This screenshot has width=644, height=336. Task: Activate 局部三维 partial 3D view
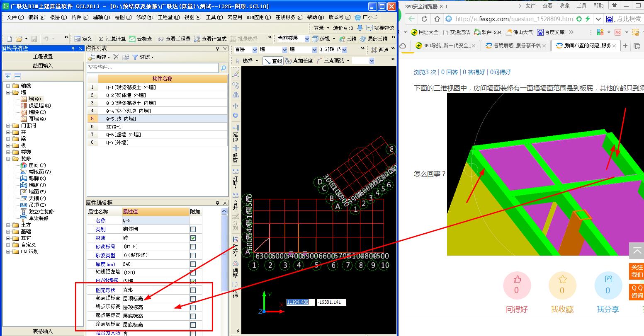tap(374, 39)
